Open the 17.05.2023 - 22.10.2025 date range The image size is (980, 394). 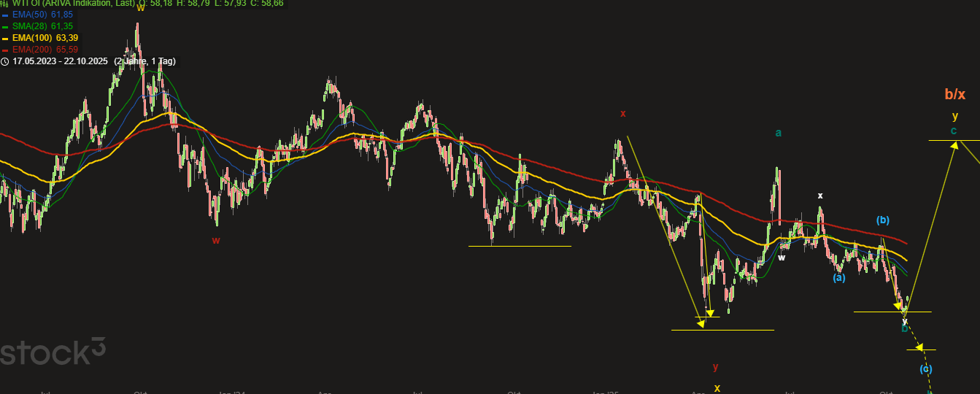(60, 61)
